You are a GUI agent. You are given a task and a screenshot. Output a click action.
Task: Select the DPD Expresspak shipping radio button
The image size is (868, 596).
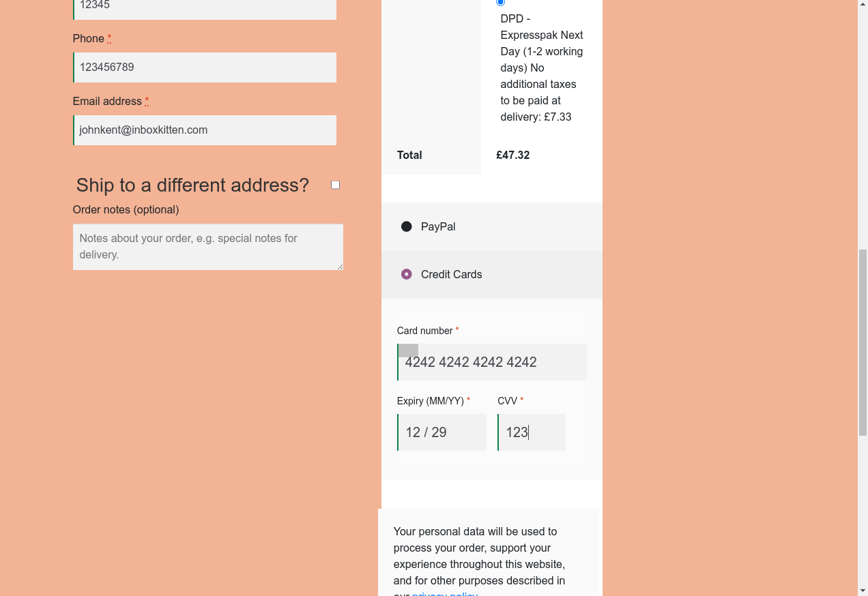(501, 3)
